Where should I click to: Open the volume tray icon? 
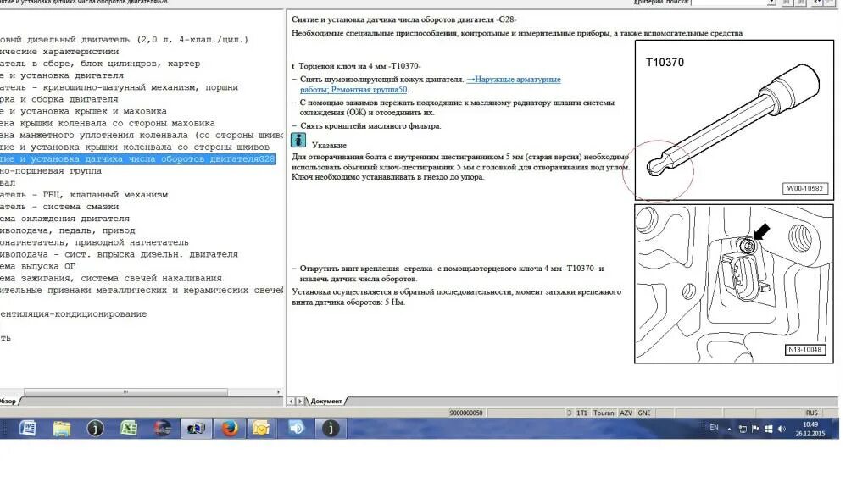[x=781, y=429]
